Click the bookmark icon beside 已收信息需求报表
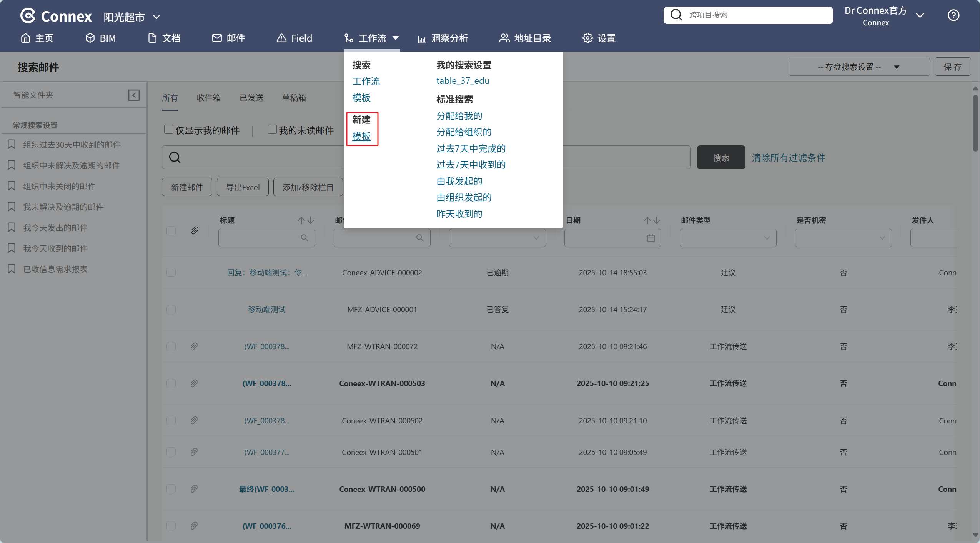Screen dimensions: 980x543 [12, 269]
